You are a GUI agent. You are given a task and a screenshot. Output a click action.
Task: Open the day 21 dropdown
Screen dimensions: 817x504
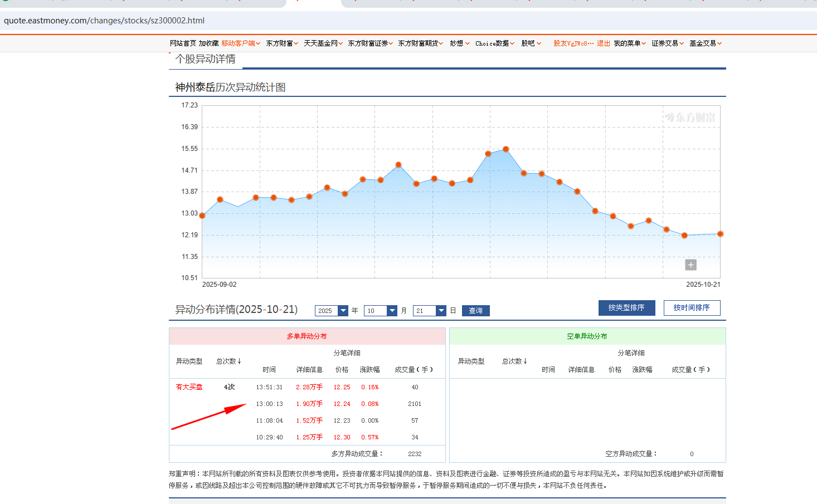[x=430, y=311]
